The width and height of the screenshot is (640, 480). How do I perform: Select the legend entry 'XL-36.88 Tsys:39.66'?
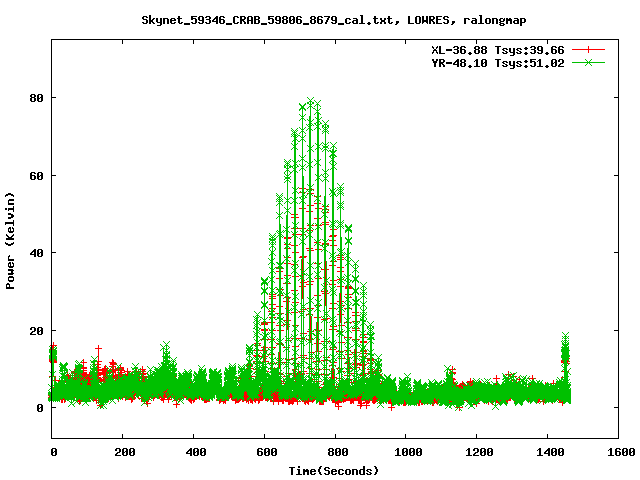pos(498,50)
